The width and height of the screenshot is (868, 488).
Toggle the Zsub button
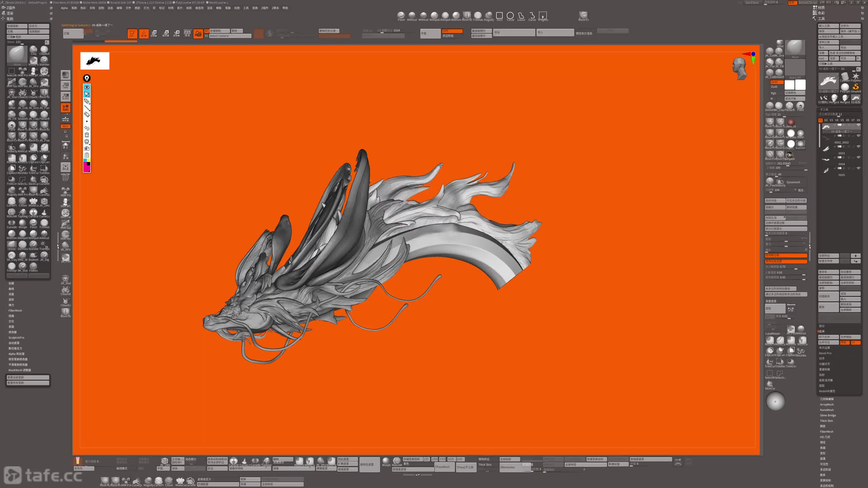(x=774, y=87)
